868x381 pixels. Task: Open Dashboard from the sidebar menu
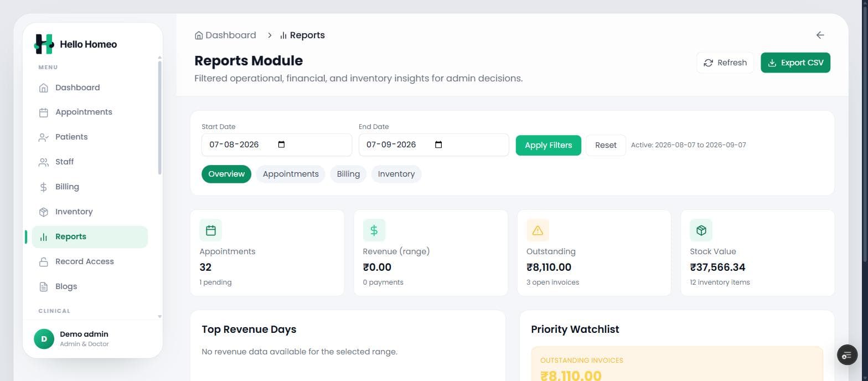(x=90, y=87)
